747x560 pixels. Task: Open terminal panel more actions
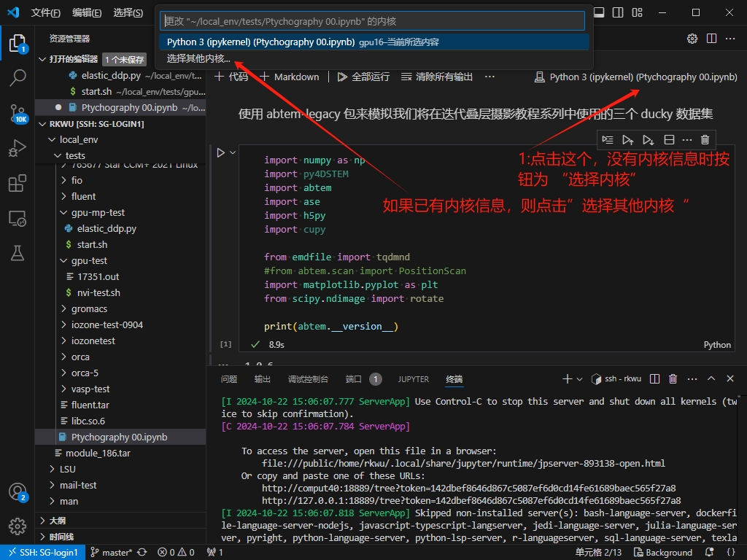693,379
